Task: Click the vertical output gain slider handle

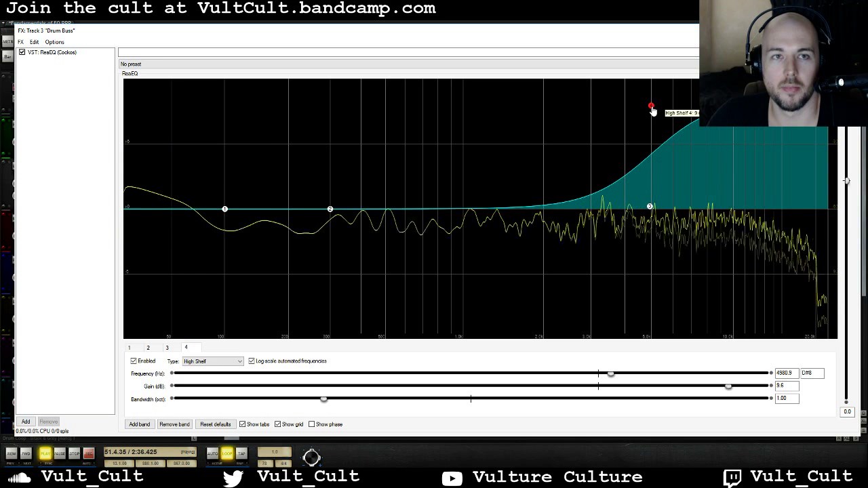Action: coord(846,180)
